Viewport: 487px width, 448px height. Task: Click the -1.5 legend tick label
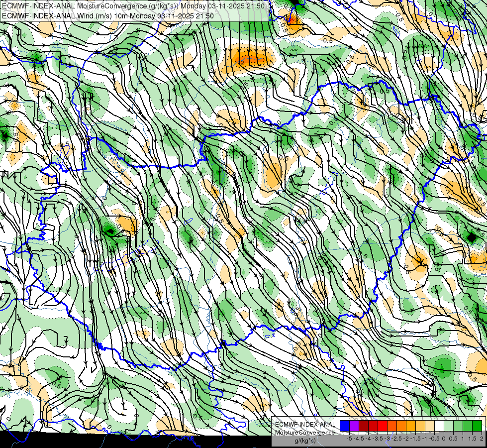(415, 439)
